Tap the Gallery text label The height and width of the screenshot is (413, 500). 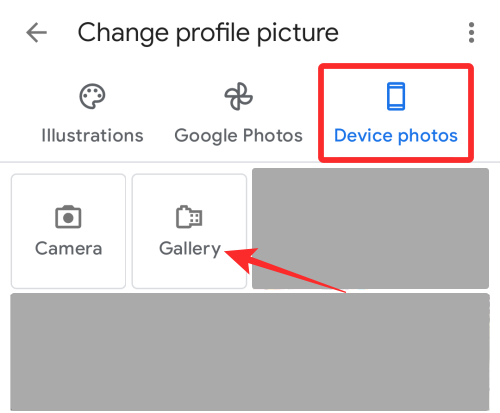190,249
